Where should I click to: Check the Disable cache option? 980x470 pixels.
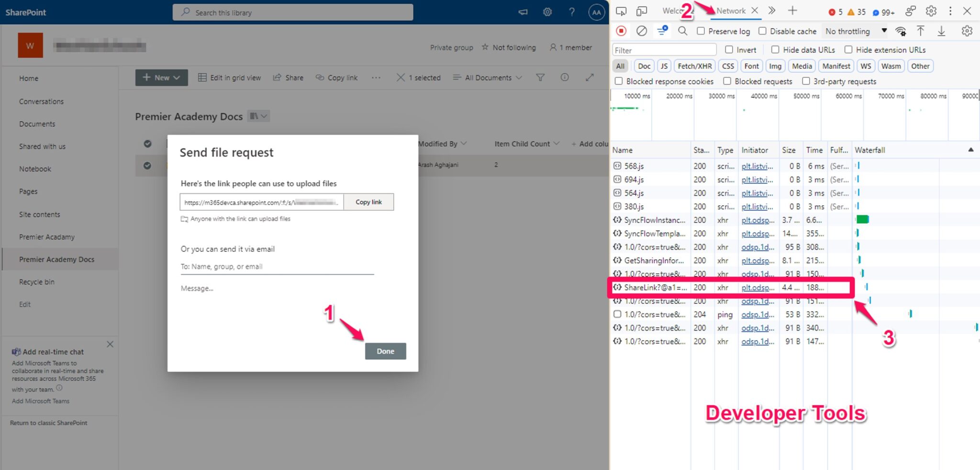pos(762,31)
